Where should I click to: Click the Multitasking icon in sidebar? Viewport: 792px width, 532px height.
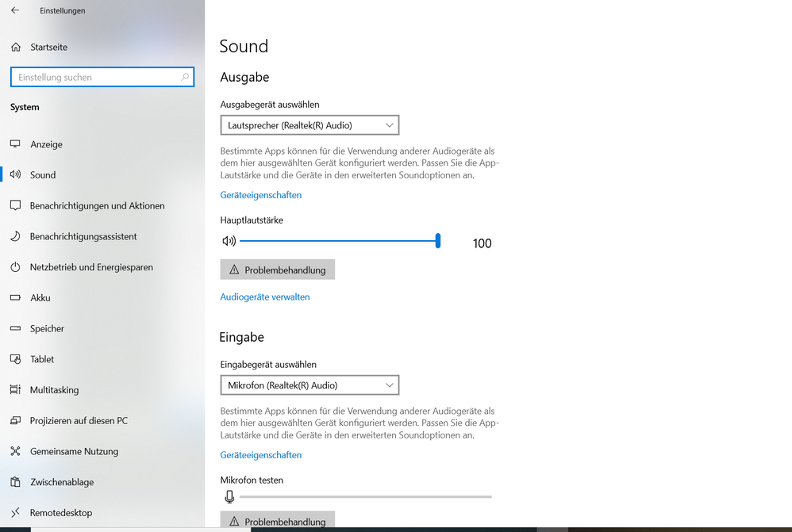[14, 390]
